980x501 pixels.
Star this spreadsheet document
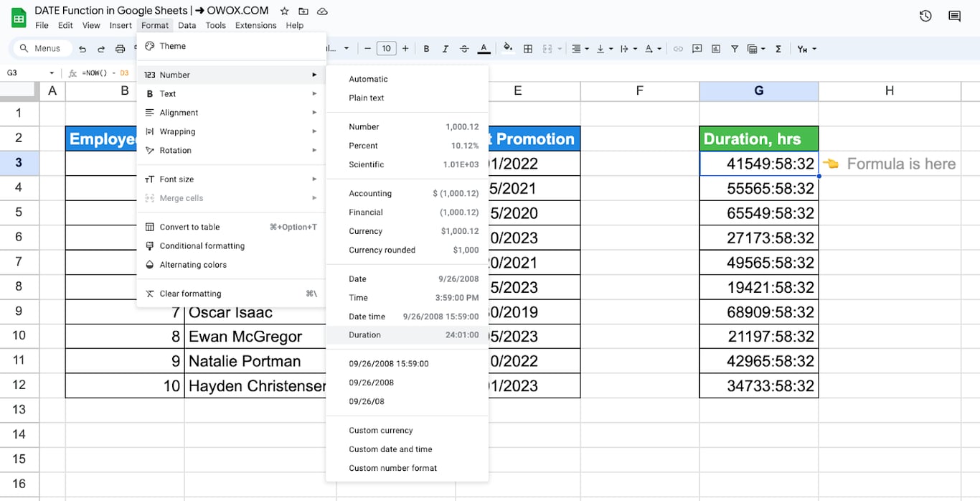pos(285,11)
